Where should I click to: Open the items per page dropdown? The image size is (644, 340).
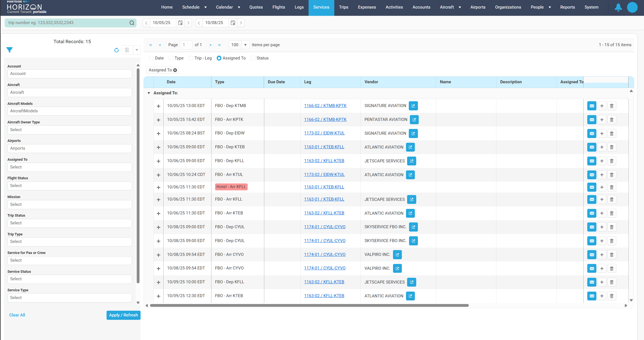click(x=245, y=45)
